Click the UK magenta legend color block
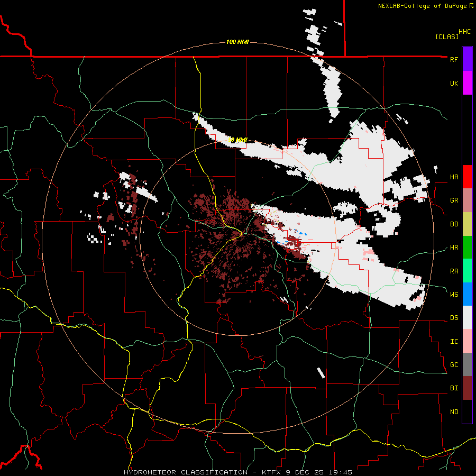 pyautogui.click(x=467, y=83)
